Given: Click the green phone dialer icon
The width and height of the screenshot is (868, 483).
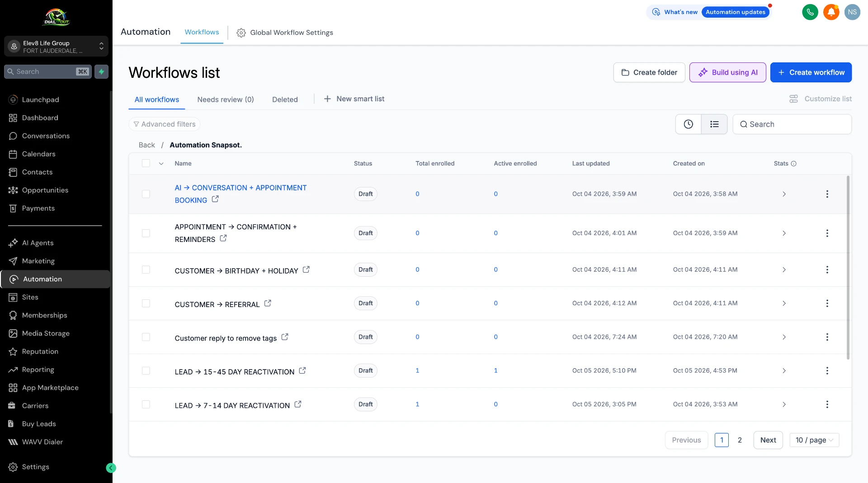Looking at the screenshot, I should pos(810,12).
